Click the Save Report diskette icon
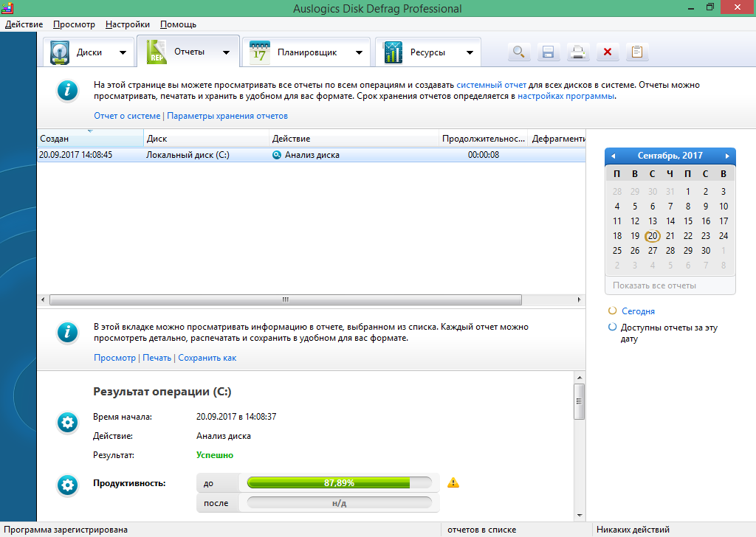The image size is (756, 537). point(548,52)
